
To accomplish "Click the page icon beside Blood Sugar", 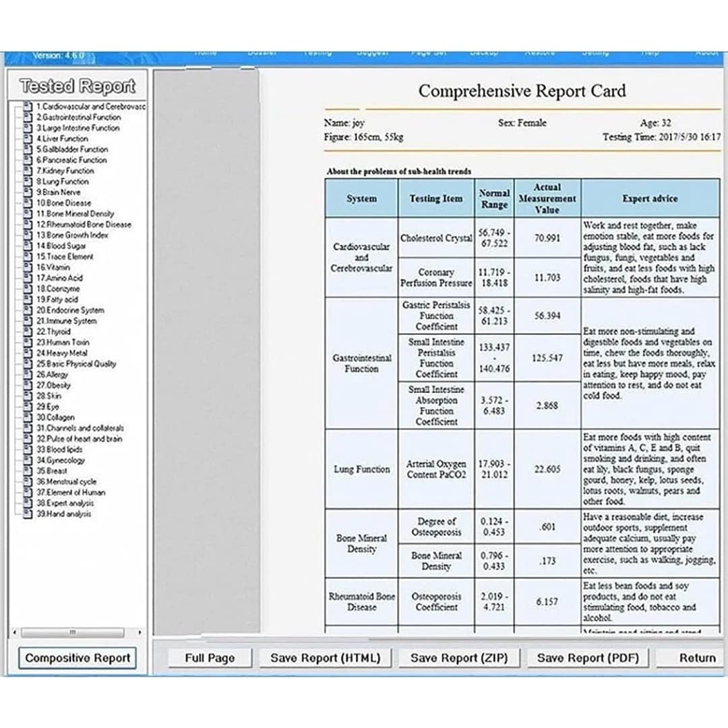I will click(x=28, y=245).
